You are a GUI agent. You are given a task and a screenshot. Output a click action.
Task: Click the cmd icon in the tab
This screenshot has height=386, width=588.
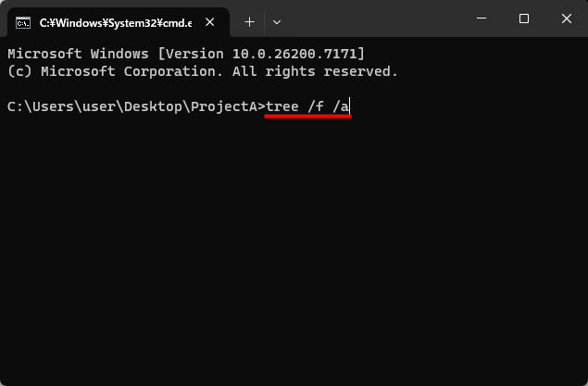click(x=23, y=20)
